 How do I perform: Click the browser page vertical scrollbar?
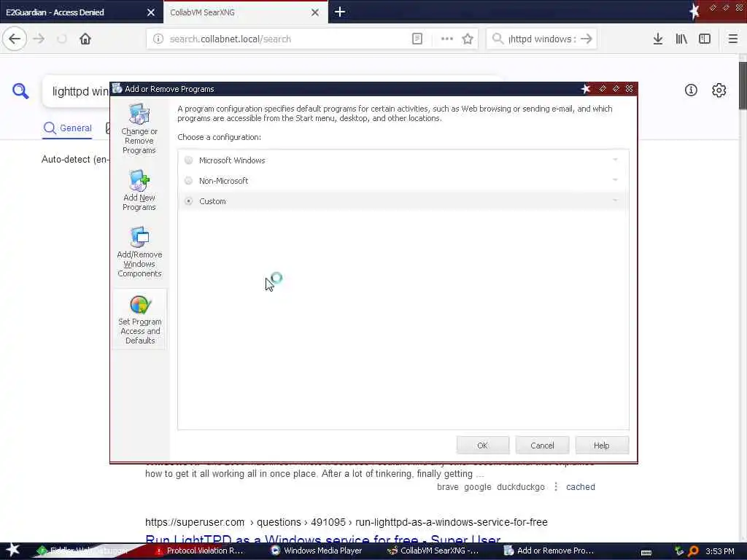(742, 86)
